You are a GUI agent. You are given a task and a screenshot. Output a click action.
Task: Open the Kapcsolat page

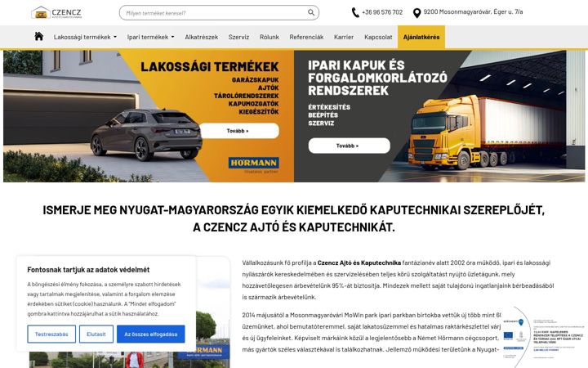pos(378,37)
